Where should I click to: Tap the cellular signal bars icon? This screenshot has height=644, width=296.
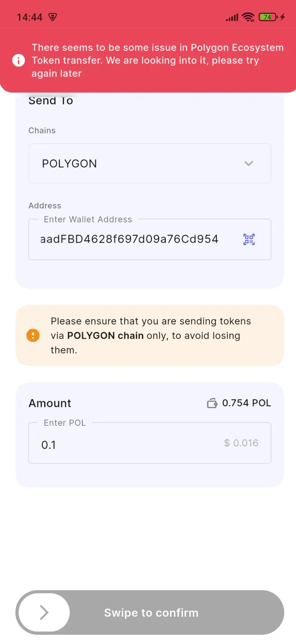(x=231, y=18)
